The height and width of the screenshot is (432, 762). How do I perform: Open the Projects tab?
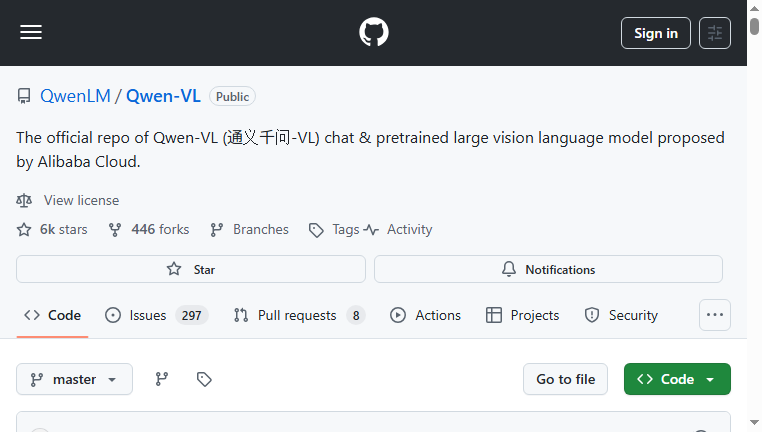522,315
